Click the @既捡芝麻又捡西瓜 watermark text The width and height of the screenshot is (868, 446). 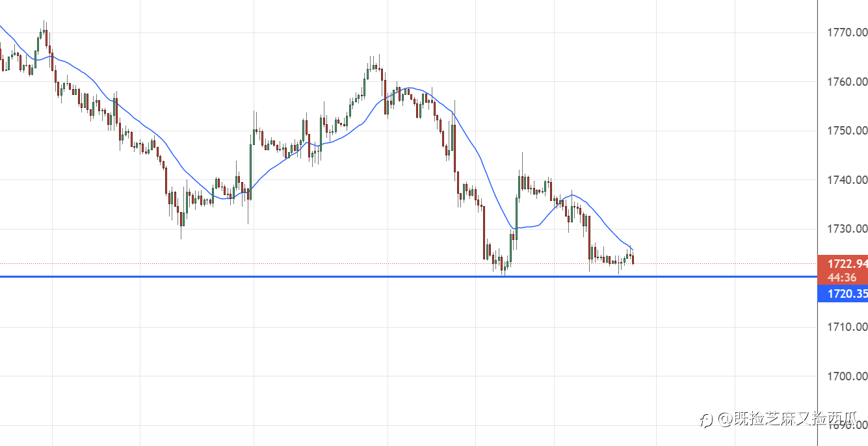click(787, 419)
